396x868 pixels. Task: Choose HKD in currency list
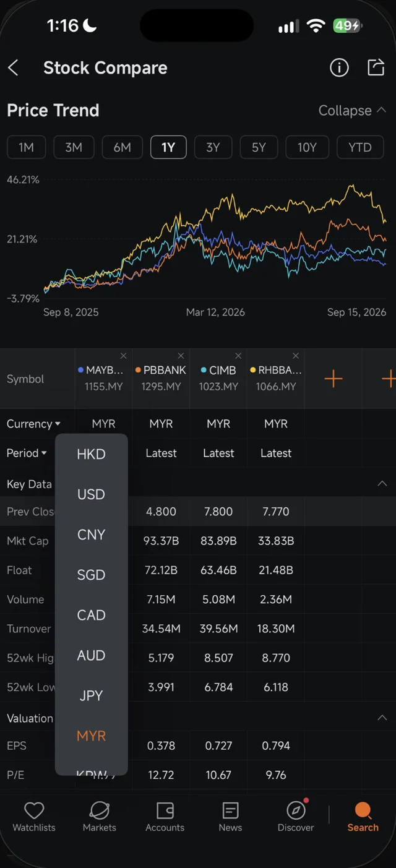(x=91, y=454)
